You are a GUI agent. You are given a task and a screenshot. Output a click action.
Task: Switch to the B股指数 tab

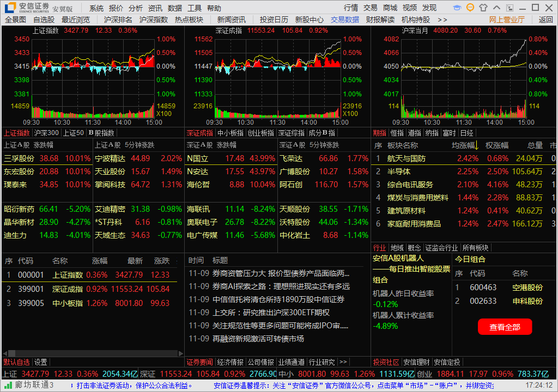(101, 133)
